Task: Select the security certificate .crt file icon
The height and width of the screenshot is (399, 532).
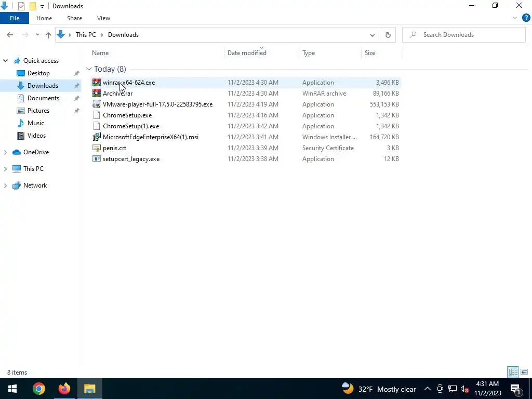Action: [x=96, y=148]
